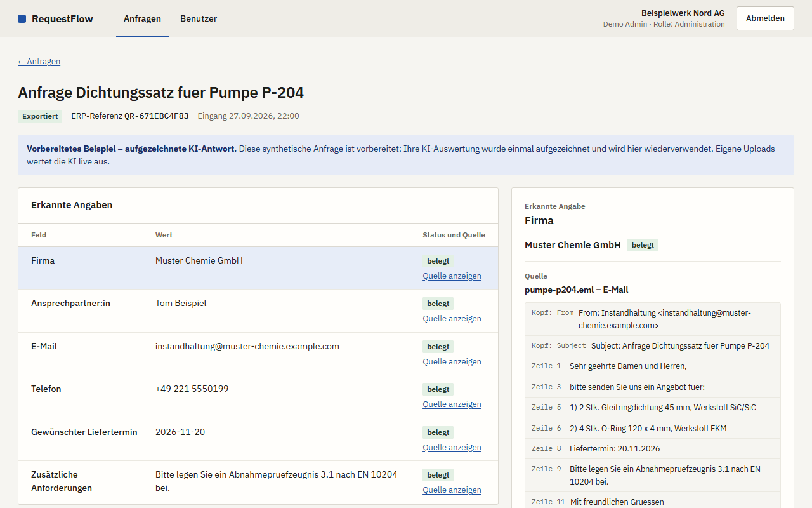Click the Abmelden button
This screenshot has height=508, width=812.
pos(765,18)
